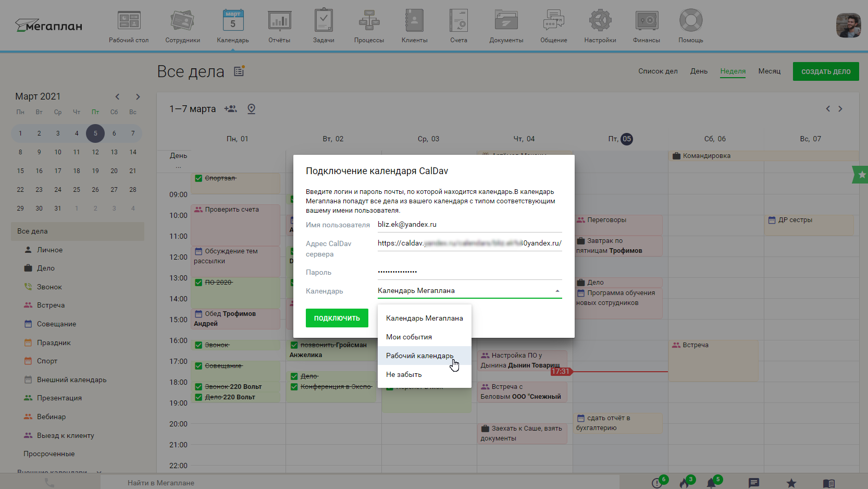868x489 pixels.
Task: Click the phone icon in bottom bar
Action: coord(49,483)
